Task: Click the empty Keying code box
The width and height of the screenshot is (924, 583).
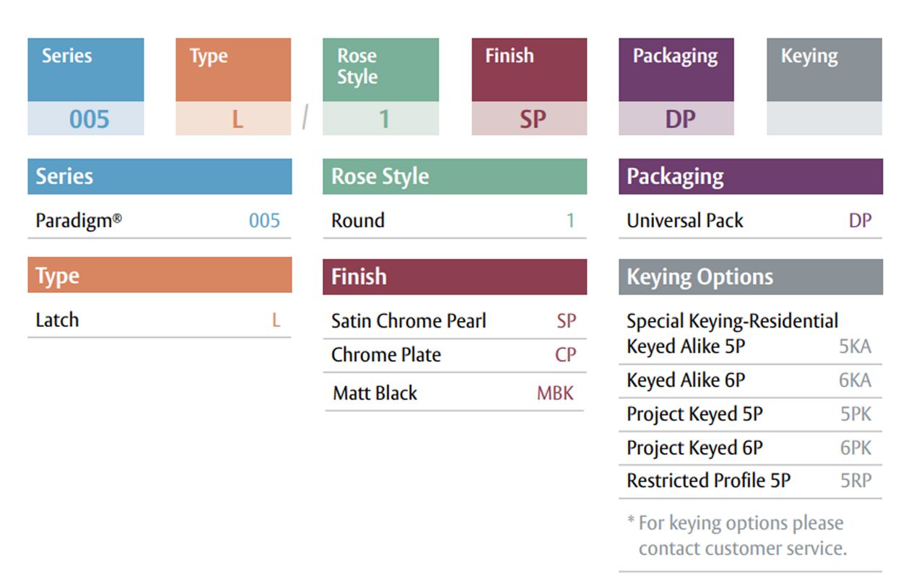Action: (824, 118)
